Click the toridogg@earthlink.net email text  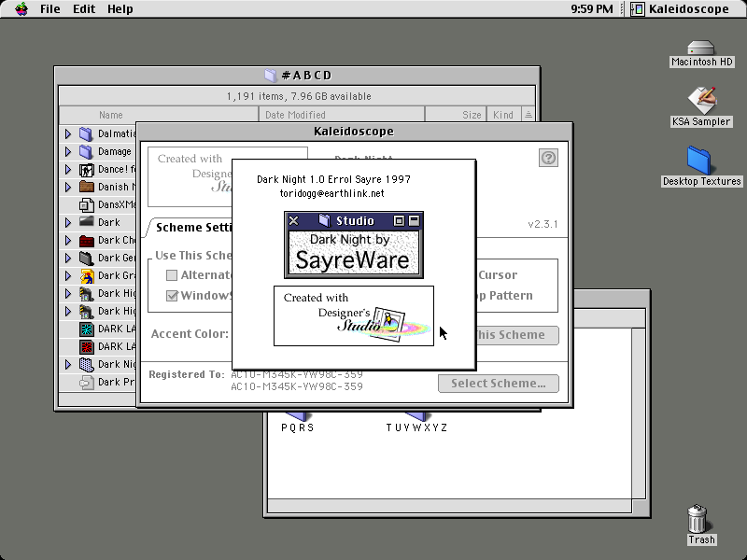pos(332,193)
